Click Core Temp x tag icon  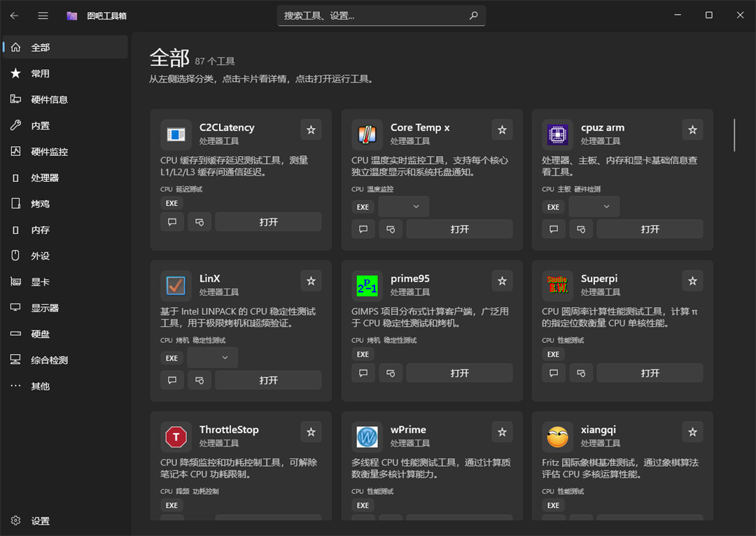click(391, 229)
